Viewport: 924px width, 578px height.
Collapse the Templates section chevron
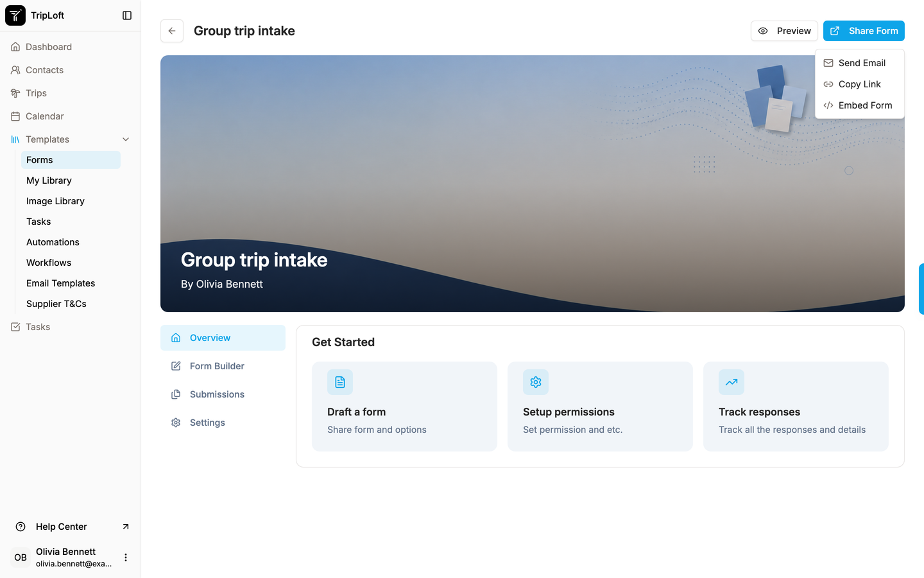[126, 139]
